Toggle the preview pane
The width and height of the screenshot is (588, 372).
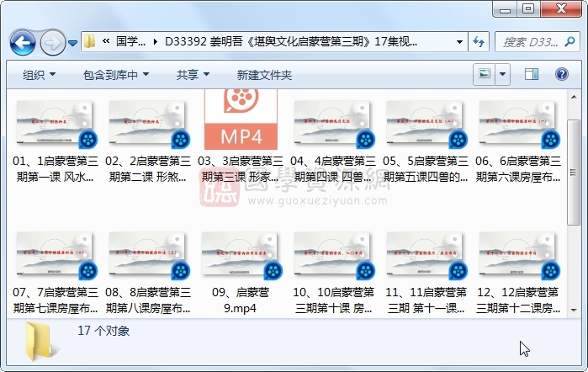coord(532,74)
